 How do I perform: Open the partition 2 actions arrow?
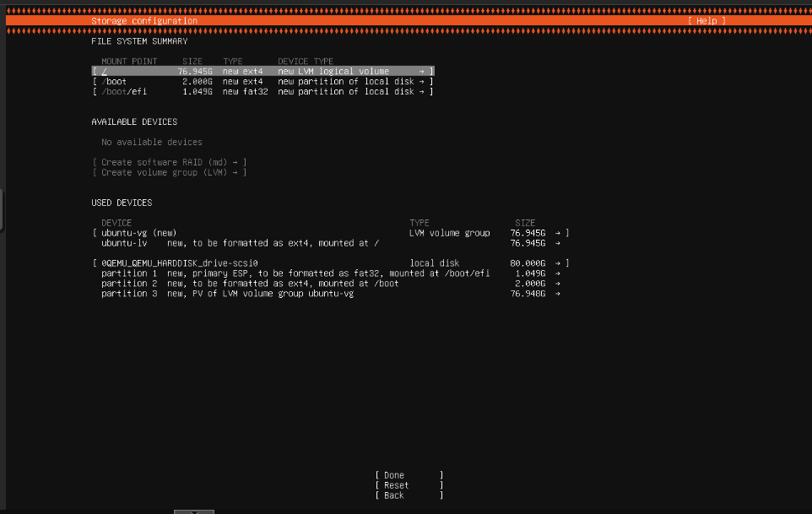pyautogui.click(x=560, y=283)
